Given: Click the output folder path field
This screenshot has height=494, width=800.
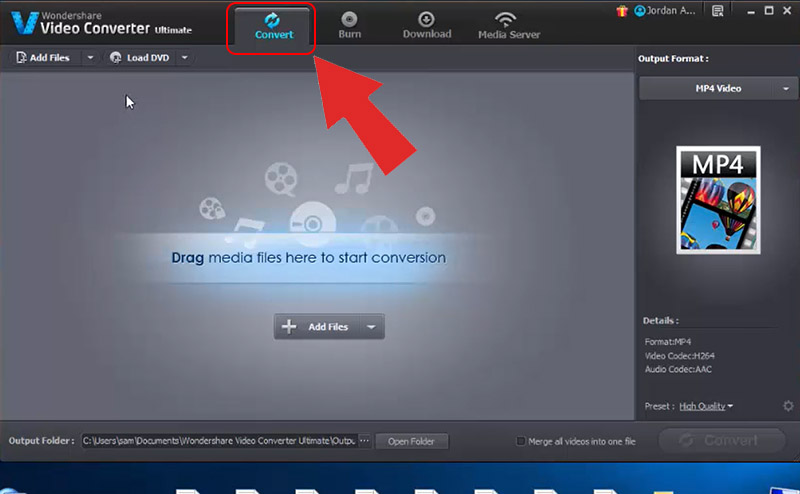Looking at the screenshot, I should pyautogui.click(x=218, y=441).
